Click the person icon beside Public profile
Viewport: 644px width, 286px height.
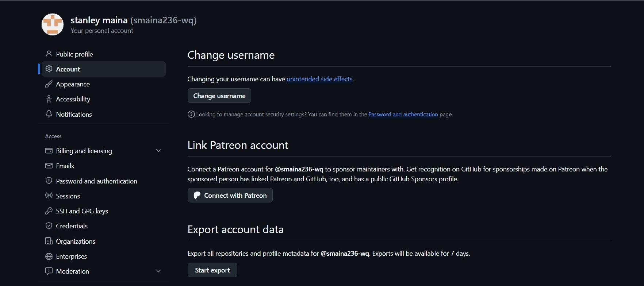coord(49,54)
